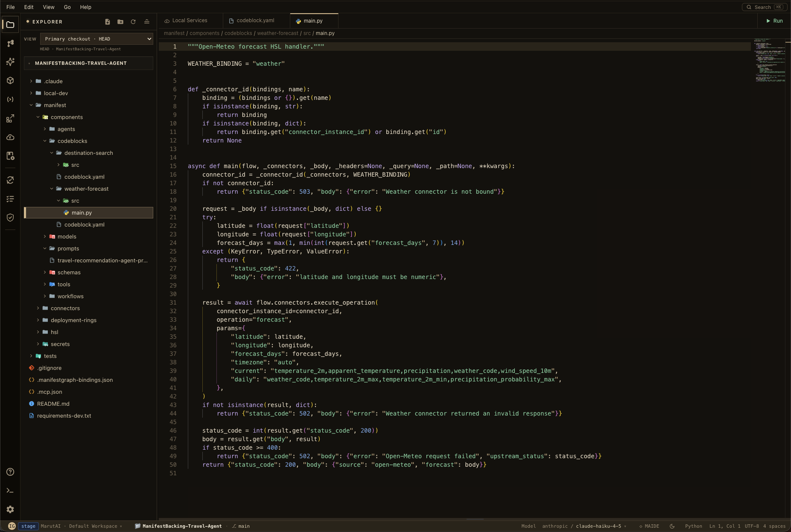Image resolution: width=791 pixels, height=532 pixels.
Task: Open the code brackets icon in the activity bar
Action: pyautogui.click(x=10, y=99)
